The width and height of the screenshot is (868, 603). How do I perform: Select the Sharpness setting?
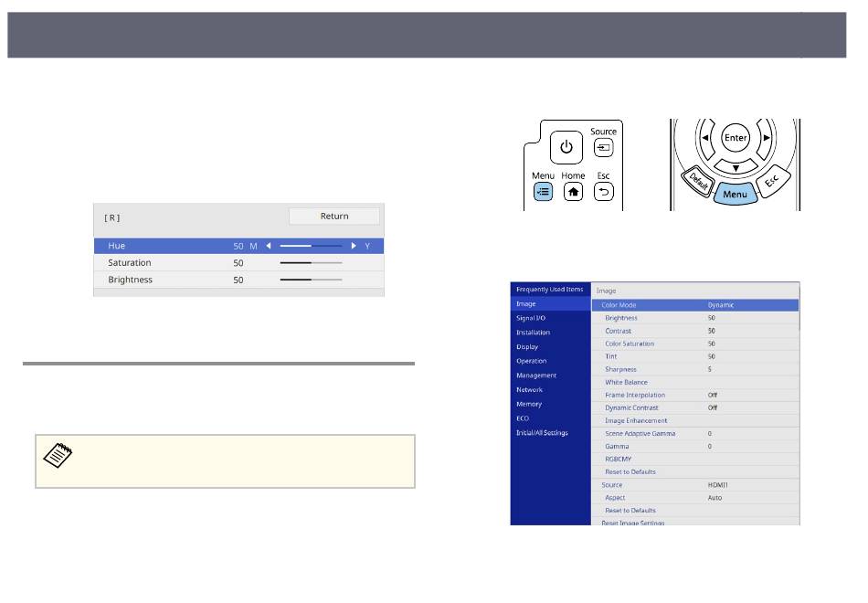click(695, 369)
